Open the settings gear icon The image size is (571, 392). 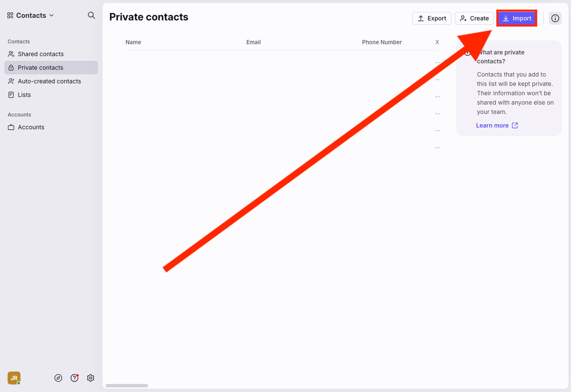point(91,378)
